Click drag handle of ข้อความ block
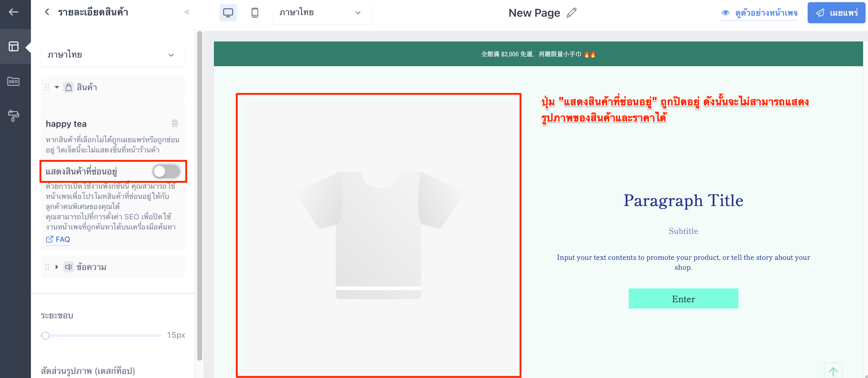The image size is (868, 378). pos(47,267)
